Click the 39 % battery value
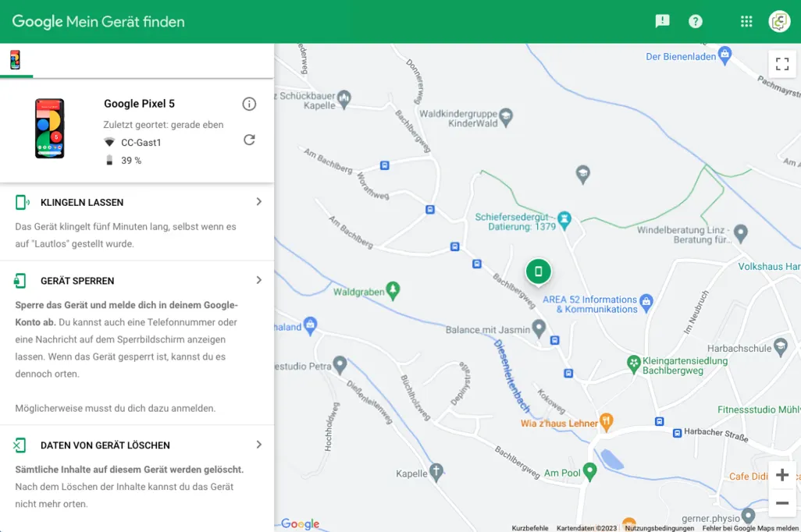 coord(131,161)
